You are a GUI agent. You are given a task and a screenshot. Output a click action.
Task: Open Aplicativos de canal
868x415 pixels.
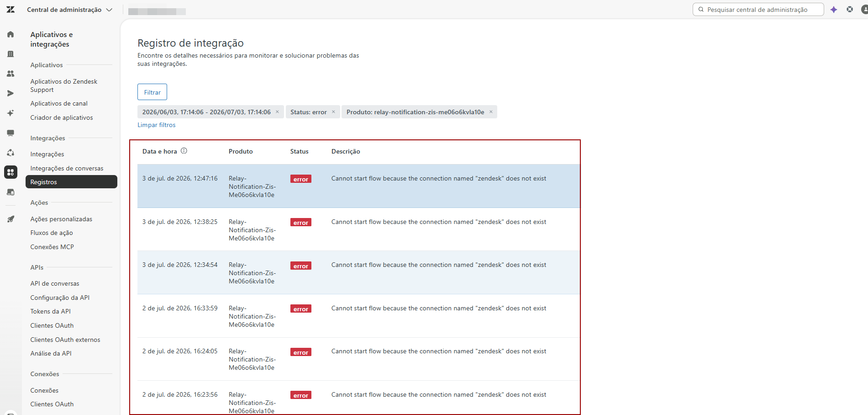point(59,103)
